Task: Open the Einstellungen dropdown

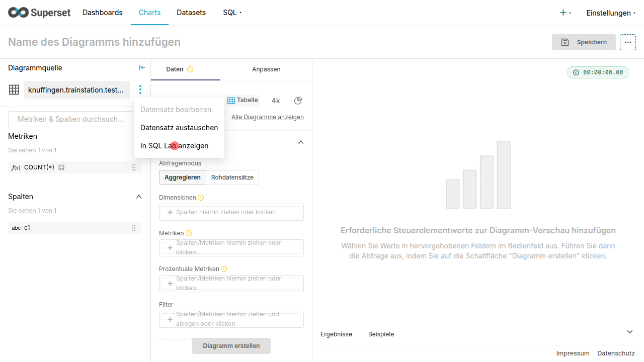Action: tap(610, 13)
